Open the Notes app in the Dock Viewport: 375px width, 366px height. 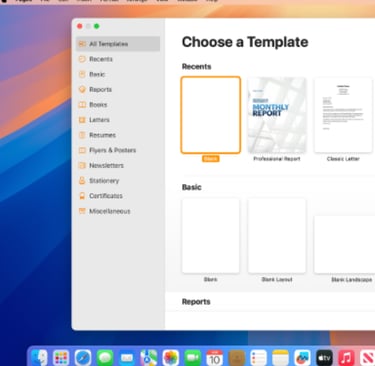click(x=280, y=358)
